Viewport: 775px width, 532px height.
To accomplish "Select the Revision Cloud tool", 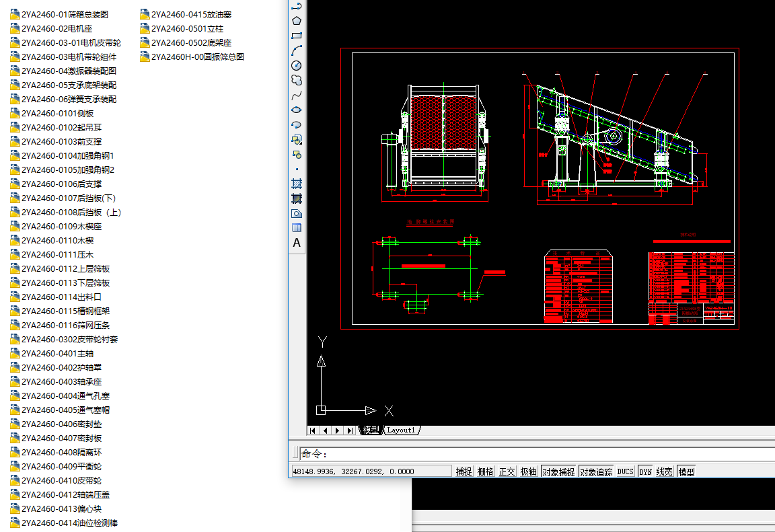I will [x=297, y=80].
